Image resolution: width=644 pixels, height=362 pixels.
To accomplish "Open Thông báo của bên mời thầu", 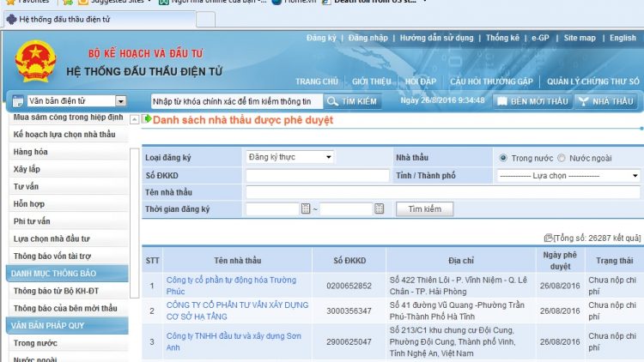I will click(65, 308).
